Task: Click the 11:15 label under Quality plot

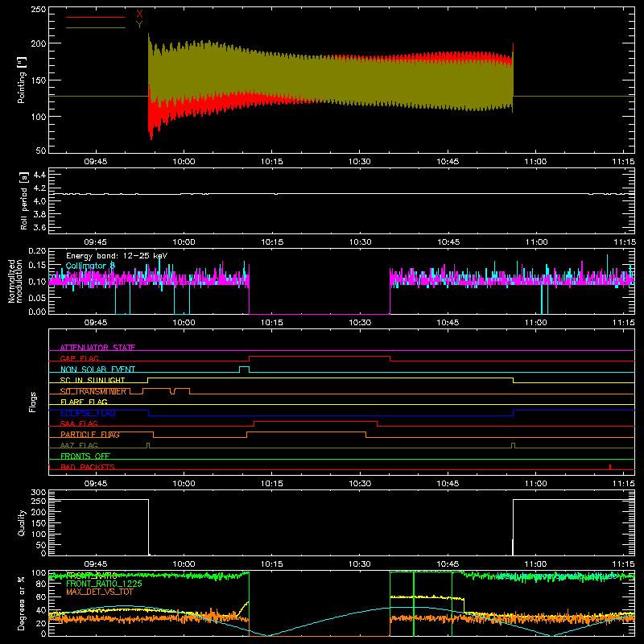Action: point(623,564)
